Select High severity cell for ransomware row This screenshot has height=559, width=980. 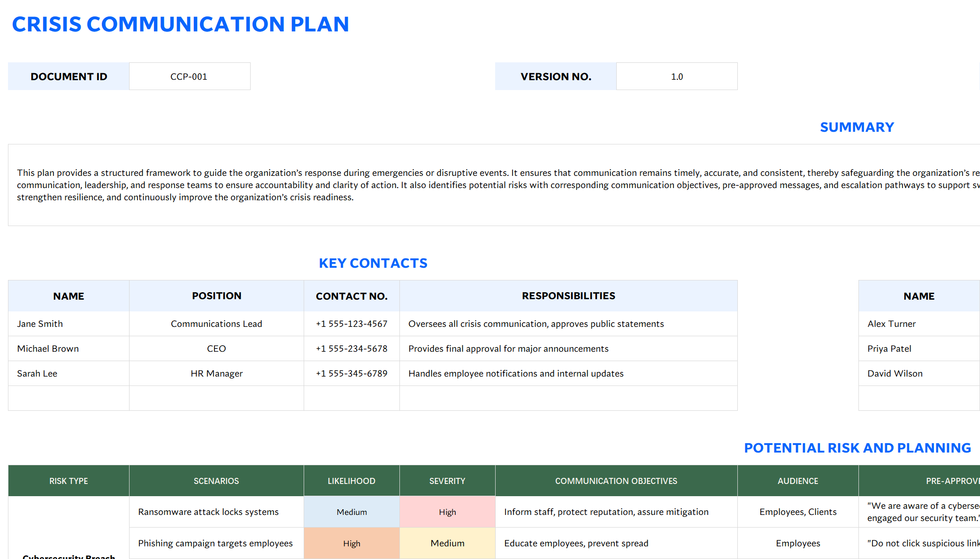tap(447, 512)
